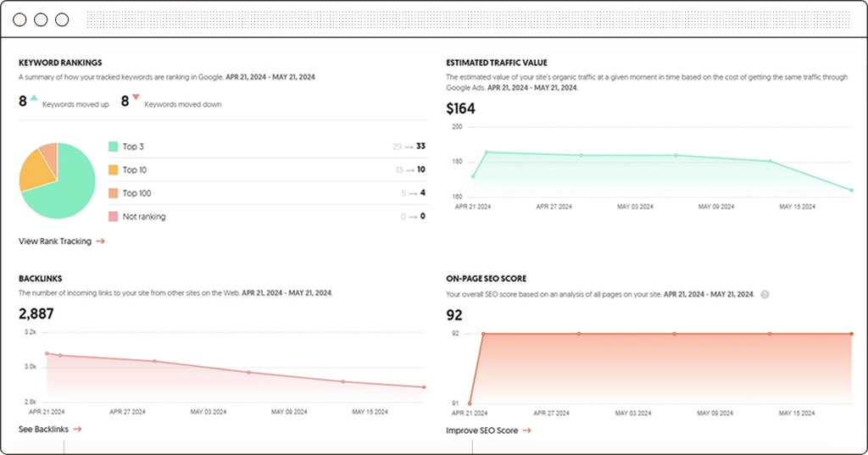Click the red keywords moved down arrow
The height and width of the screenshot is (455, 868).
136,98
